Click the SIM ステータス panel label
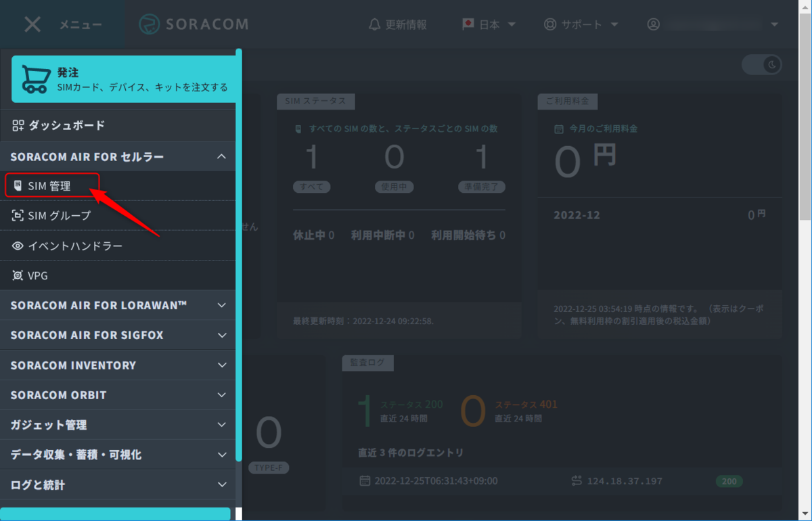The width and height of the screenshot is (812, 521). [315, 101]
